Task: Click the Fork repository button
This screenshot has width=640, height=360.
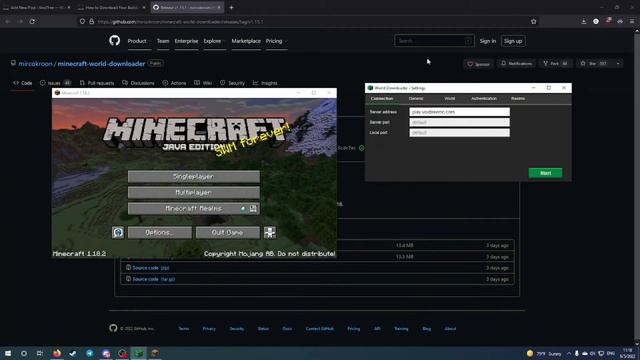Action: (x=555, y=64)
